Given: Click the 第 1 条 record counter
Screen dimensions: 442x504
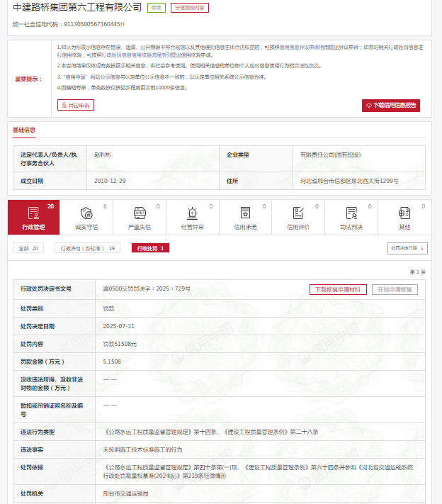Looking at the screenshot, I should [x=418, y=272].
